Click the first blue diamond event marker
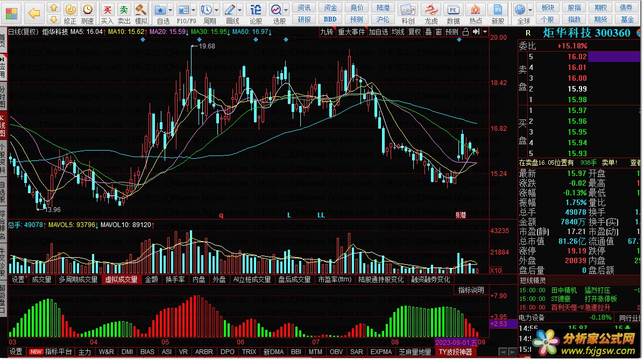 143,40
